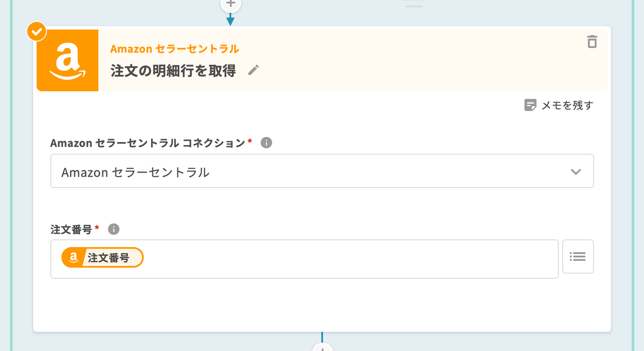The width and height of the screenshot is (644, 351).
Task: Click the large Amazon logo tile
Action: (67, 61)
